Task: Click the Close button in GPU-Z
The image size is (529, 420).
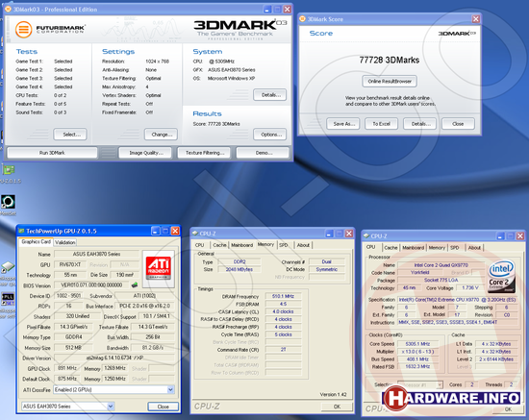Action: pyautogui.click(x=164, y=407)
